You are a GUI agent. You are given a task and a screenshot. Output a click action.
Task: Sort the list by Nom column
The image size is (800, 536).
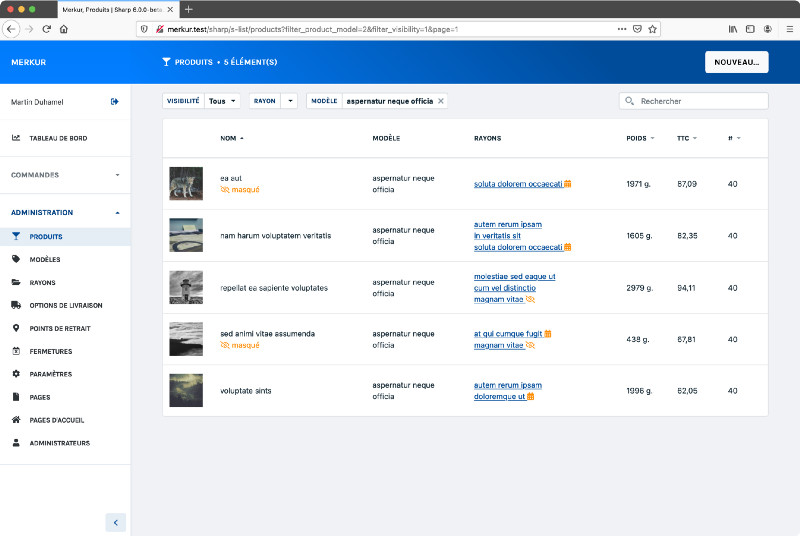pyautogui.click(x=231, y=138)
